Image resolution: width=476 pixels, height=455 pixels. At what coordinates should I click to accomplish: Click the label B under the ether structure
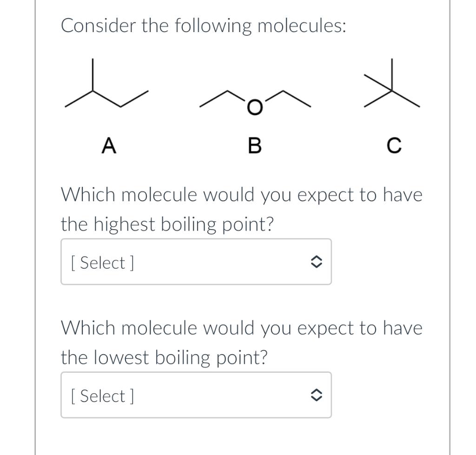tap(255, 146)
